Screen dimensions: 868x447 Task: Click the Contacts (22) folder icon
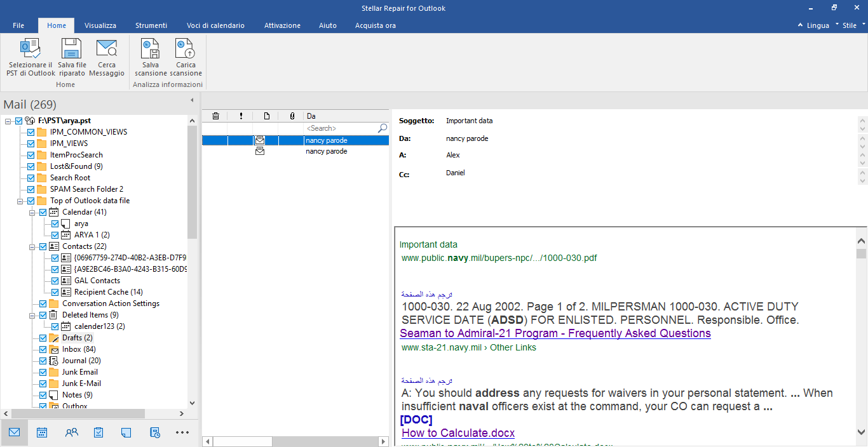[x=54, y=246]
